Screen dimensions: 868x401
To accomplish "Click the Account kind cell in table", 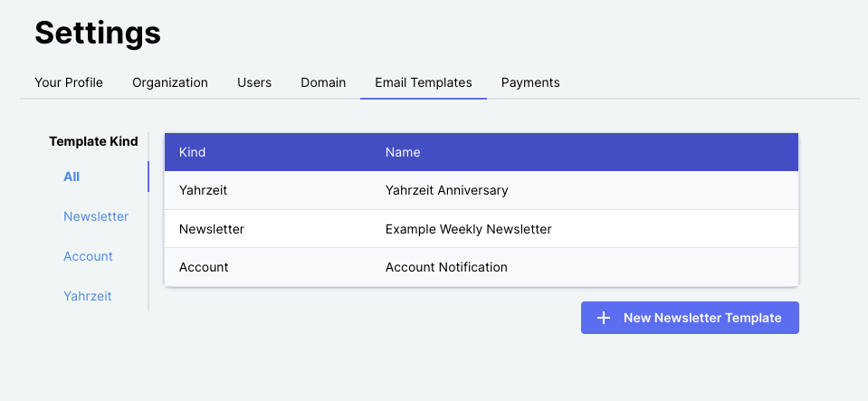I will (204, 267).
